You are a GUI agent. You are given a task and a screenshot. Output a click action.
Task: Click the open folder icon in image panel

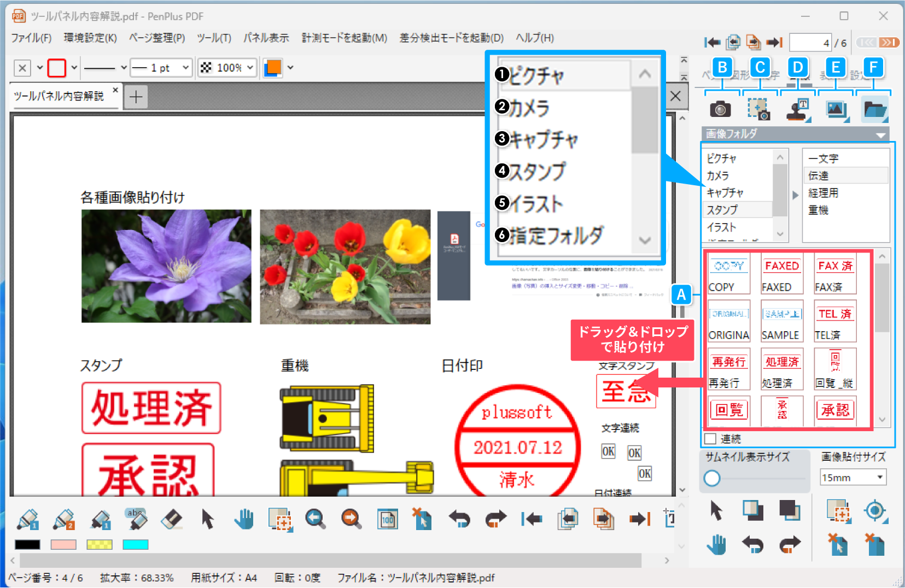pos(875,109)
